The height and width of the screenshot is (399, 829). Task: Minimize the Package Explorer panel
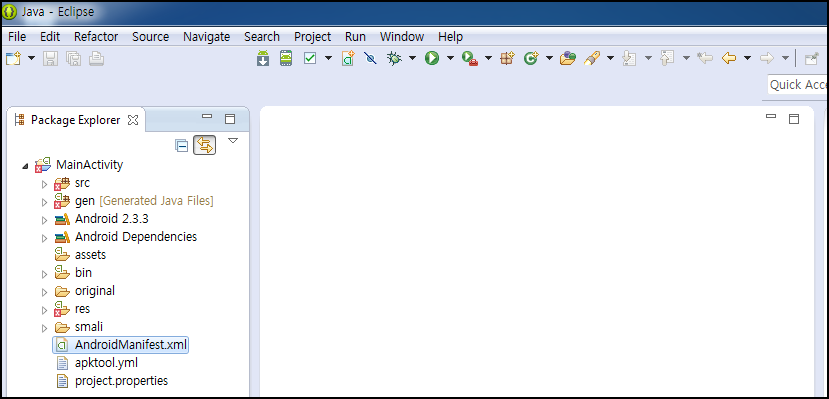point(207,117)
